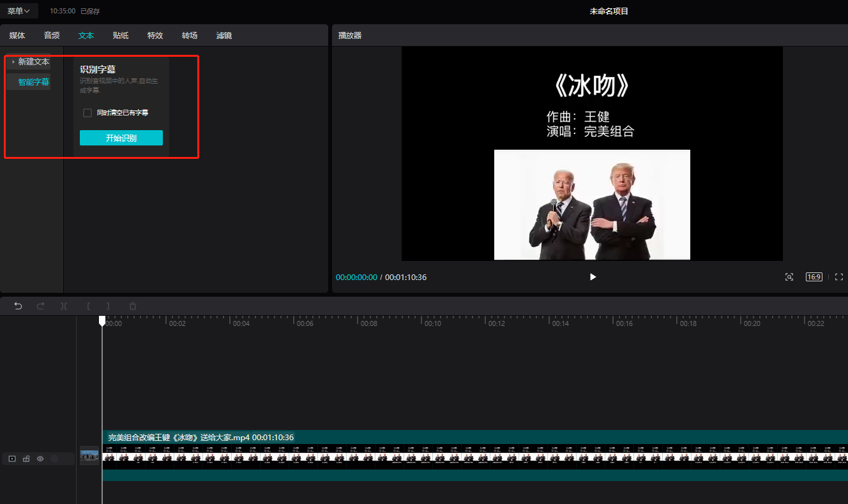Select the 完美组合改编王键 video clip on timeline
The image size is (848, 504).
[x=475, y=456]
